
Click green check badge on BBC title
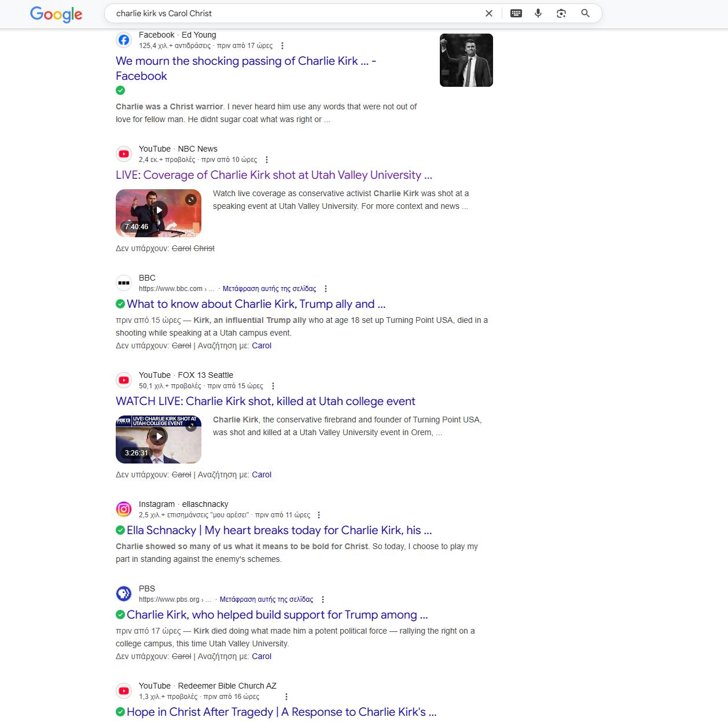(x=120, y=304)
